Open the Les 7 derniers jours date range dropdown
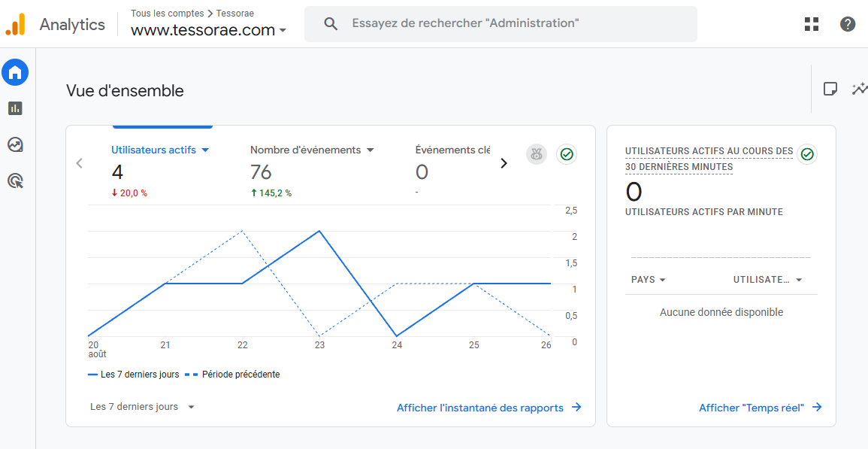This screenshot has width=868, height=449. tap(142, 407)
